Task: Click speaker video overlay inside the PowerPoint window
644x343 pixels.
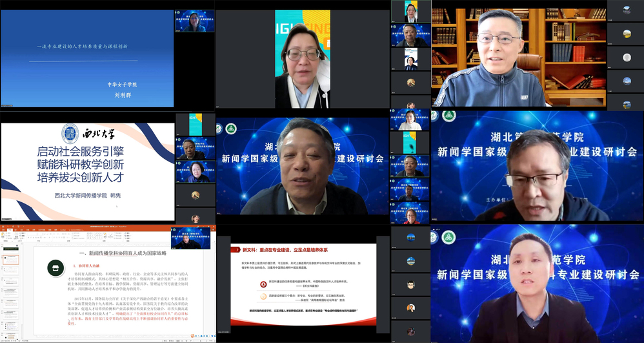Action: click(x=190, y=238)
